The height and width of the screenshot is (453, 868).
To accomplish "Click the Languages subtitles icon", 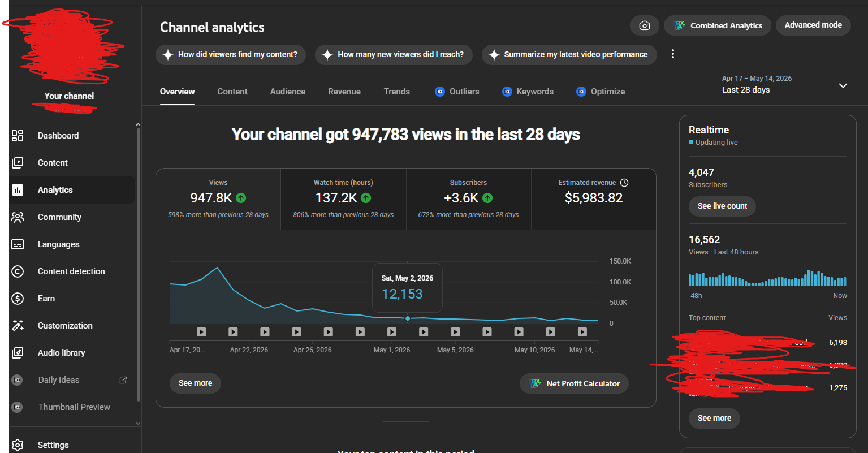I will click(18, 244).
